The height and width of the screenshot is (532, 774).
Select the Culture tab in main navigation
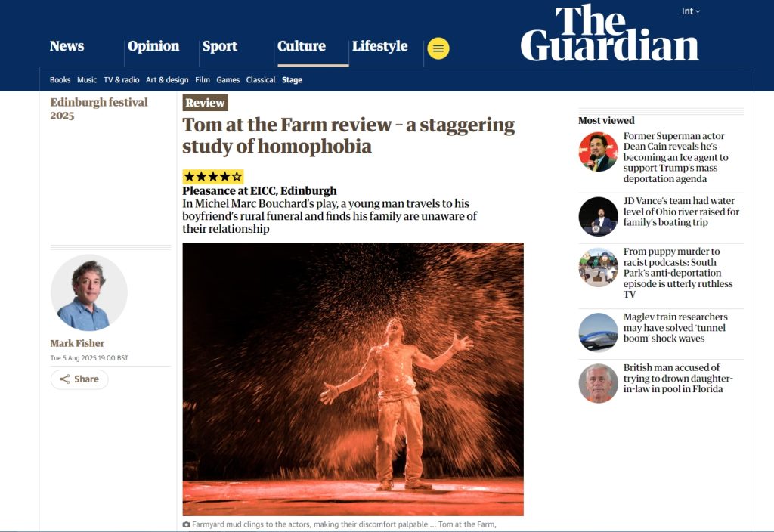point(301,46)
